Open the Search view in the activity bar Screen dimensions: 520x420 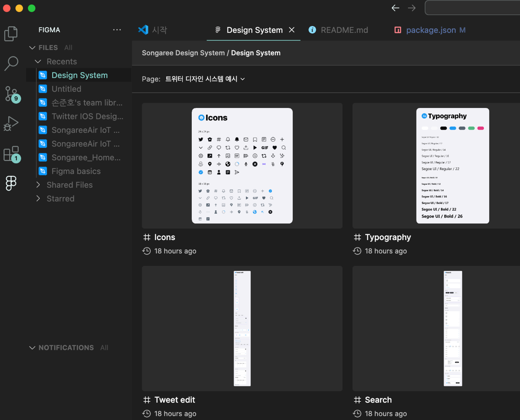pyautogui.click(x=11, y=64)
